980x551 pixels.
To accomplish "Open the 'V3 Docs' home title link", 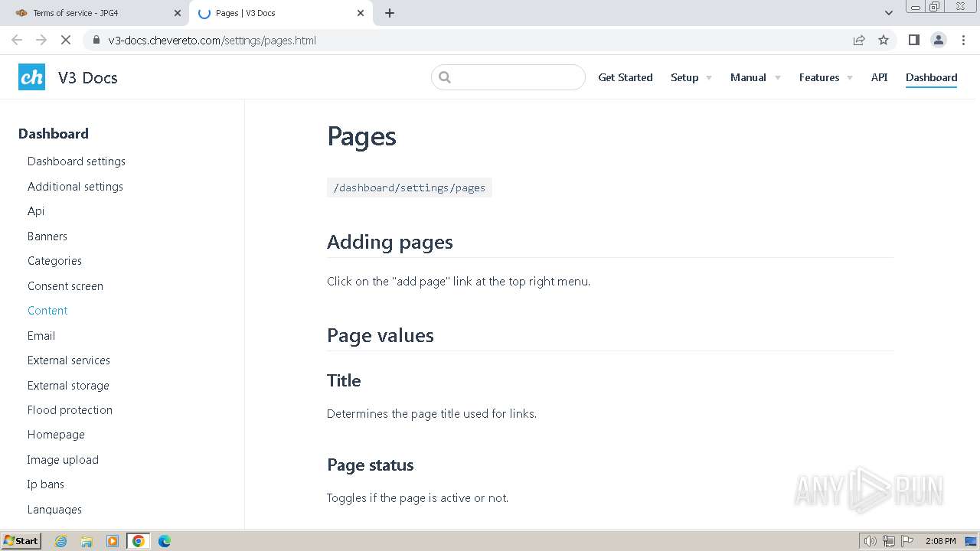I will click(x=88, y=77).
